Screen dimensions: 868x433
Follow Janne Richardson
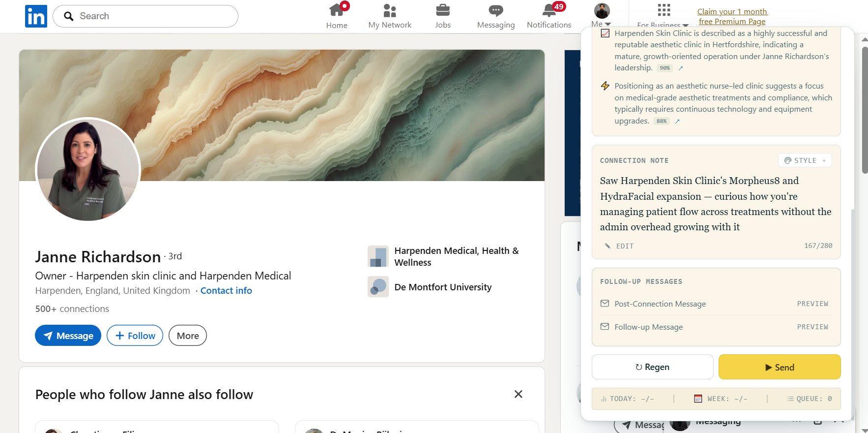pos(135,336)
